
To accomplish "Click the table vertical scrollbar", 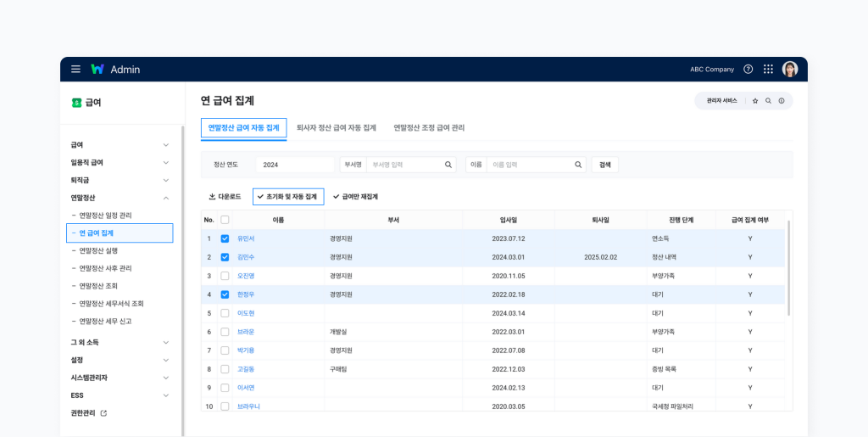I will click(x=788, y=268).
